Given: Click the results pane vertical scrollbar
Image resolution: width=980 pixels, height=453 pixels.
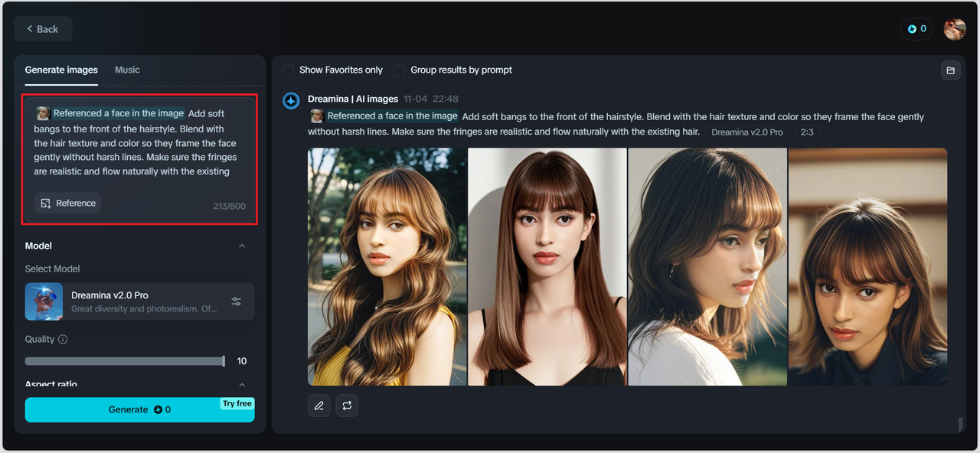Looking at the screenshot, I should coord(960,425).
